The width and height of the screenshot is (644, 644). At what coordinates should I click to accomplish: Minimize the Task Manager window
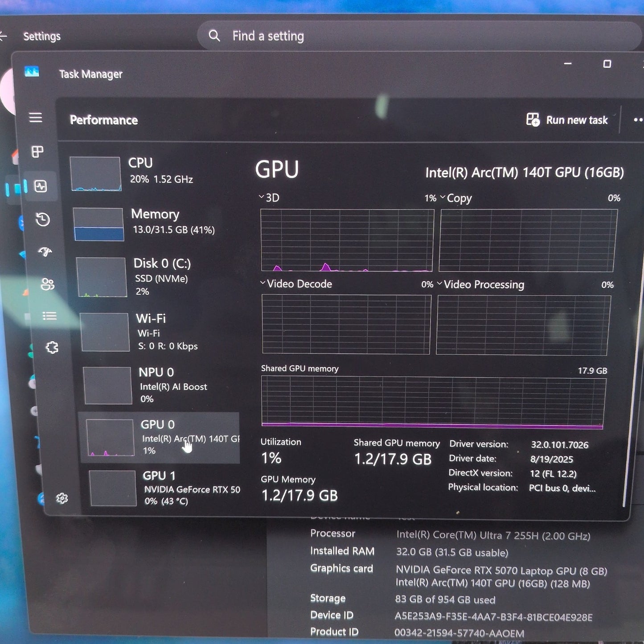567,64
